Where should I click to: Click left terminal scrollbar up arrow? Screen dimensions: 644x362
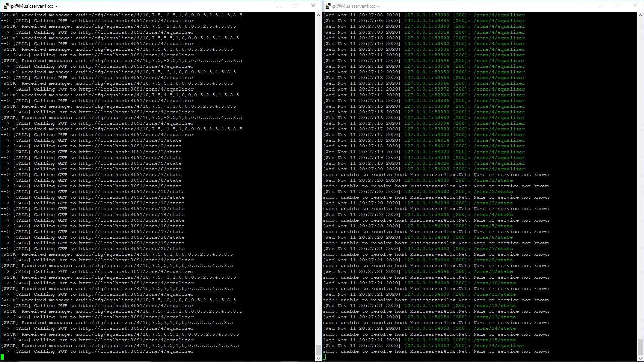[318, 15]
